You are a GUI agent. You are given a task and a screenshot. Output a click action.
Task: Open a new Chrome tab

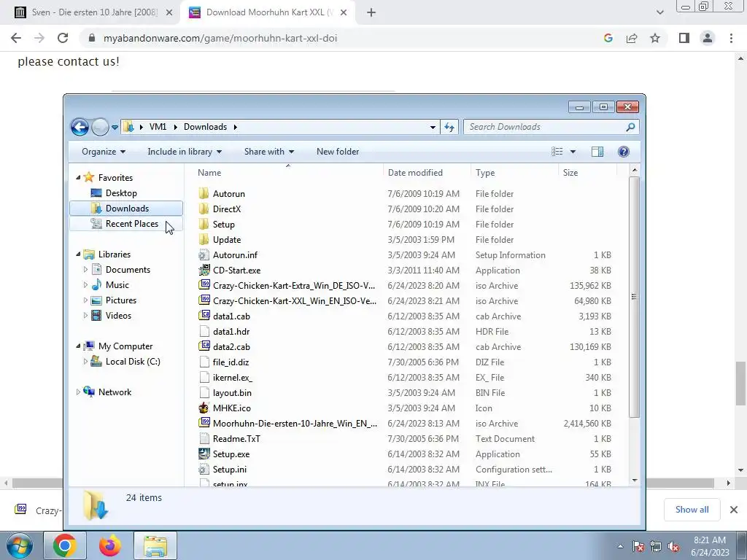tap(371, 13)
